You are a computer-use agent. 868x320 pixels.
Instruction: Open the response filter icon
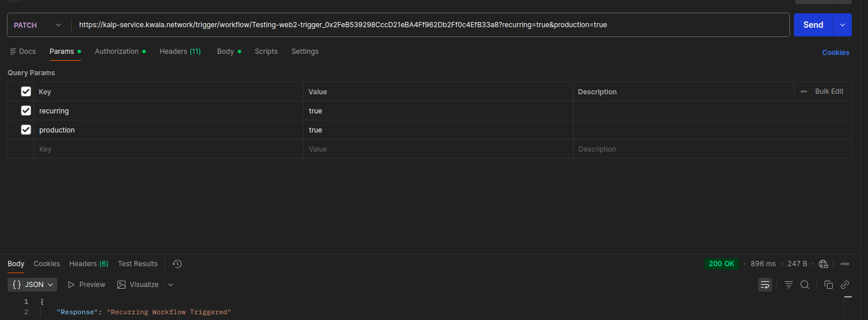click(x=789, y=285)
